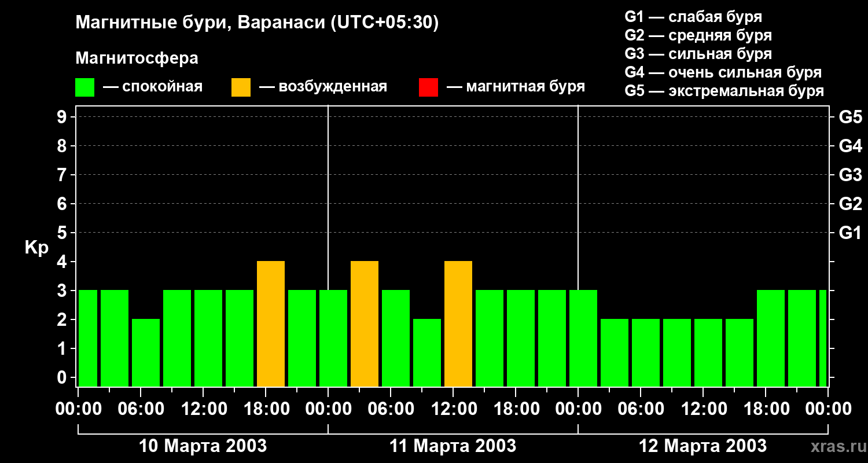Select the '— магнитная буря' legend label
868x463 pixels.
tap(516, 87)
